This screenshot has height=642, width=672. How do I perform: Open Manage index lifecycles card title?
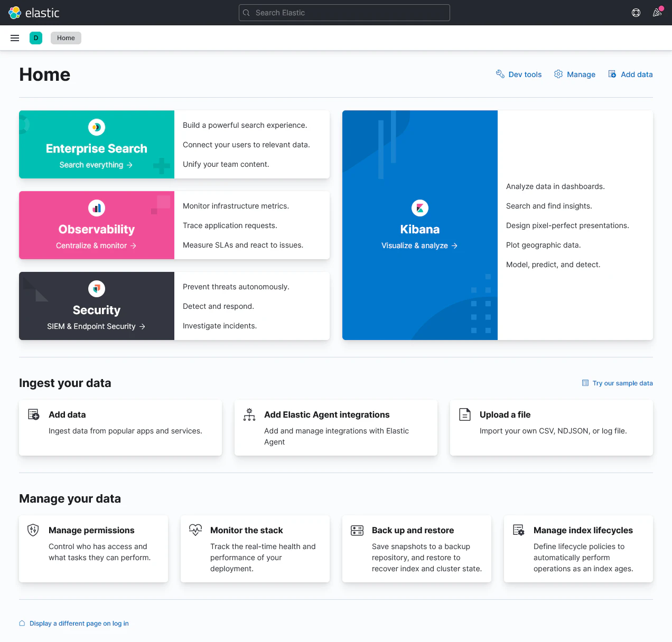(x=583, y=530)
